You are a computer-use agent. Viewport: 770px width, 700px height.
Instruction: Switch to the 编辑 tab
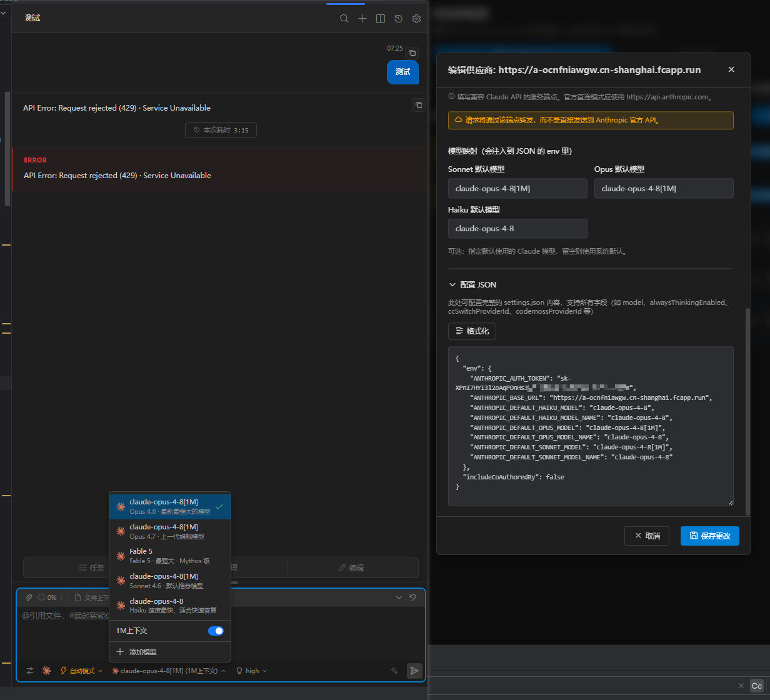click(x=352, y=567)
